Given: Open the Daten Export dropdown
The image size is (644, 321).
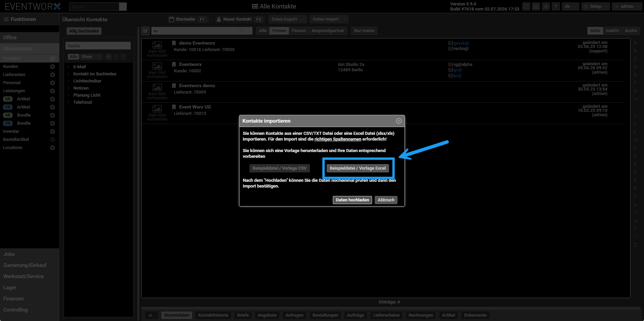Looking at the screenshot, I should [287, 19].
